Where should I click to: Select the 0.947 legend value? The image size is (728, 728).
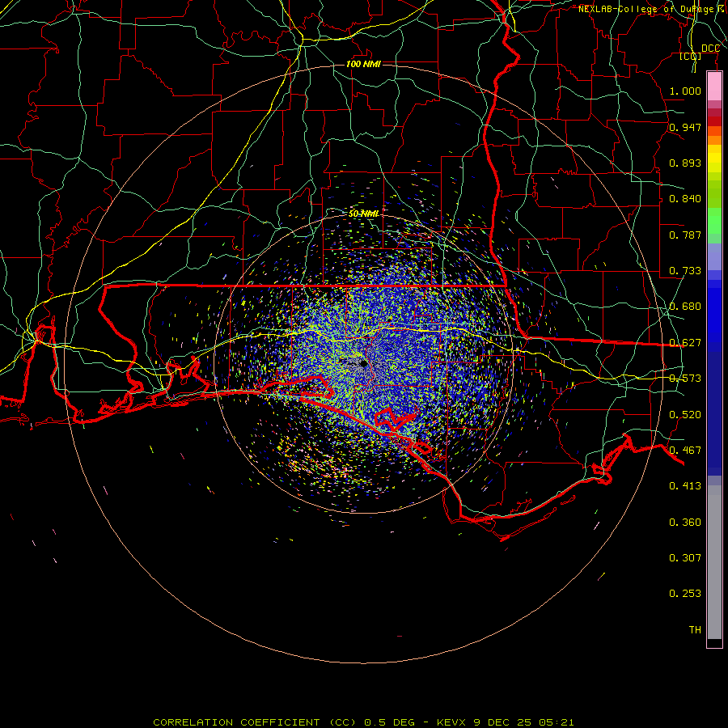coord(685,127)
